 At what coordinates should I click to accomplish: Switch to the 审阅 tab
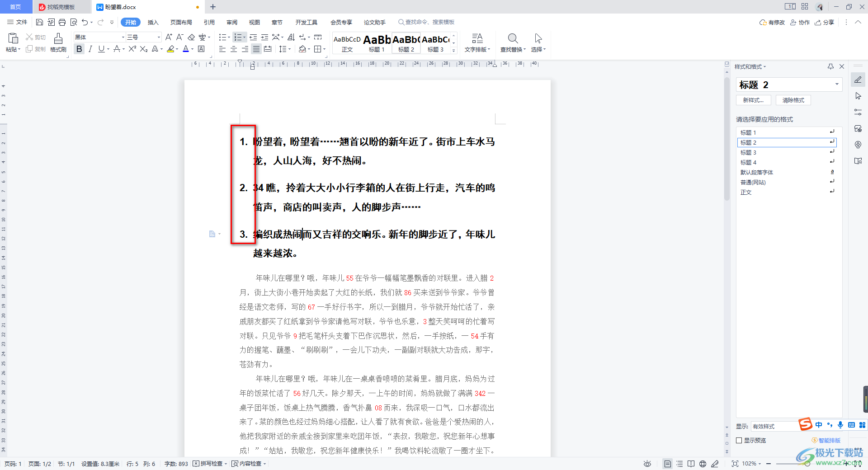point(232,22)
